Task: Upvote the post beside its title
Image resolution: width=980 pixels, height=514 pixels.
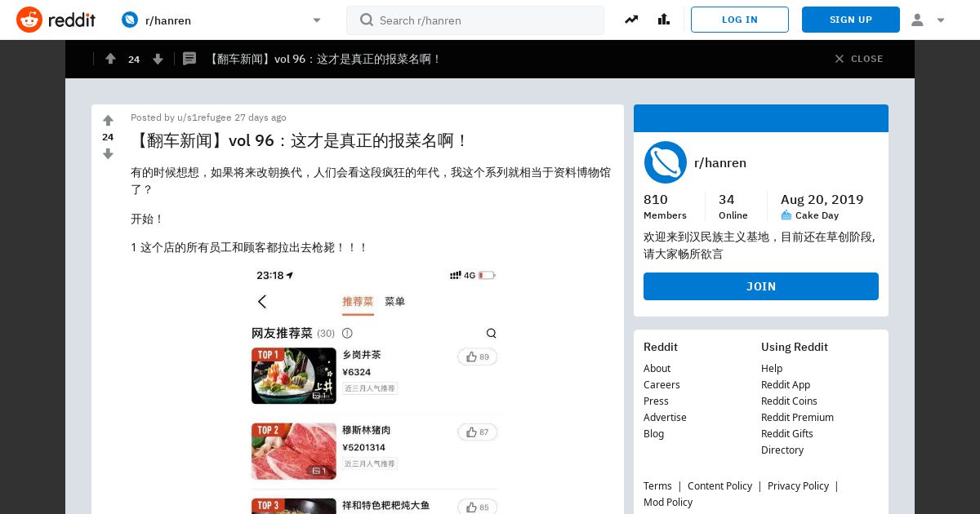Action: point(108,121)
